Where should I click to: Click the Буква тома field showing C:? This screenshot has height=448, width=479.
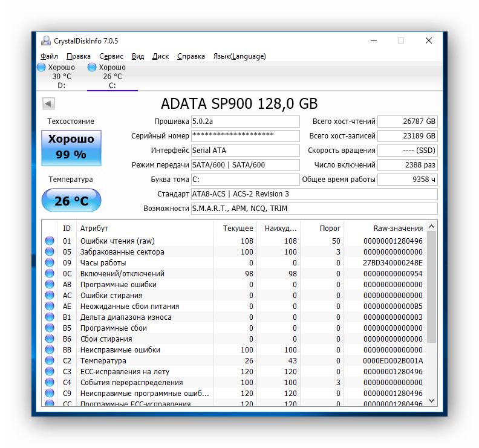[x=246, y=180]
